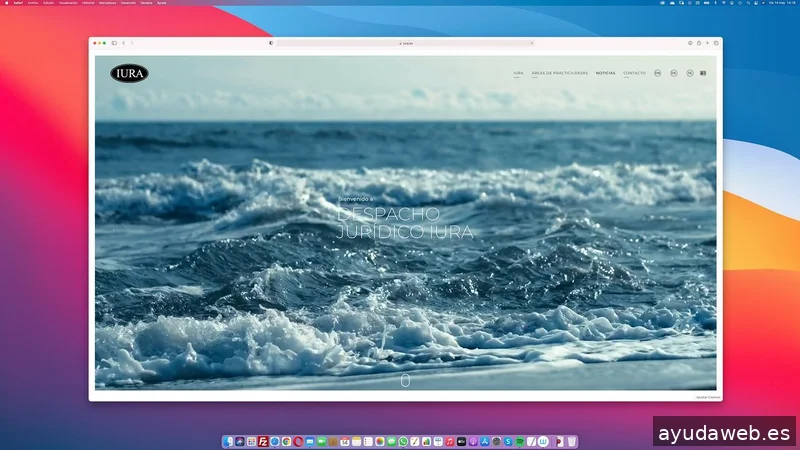Click the Safari address bar
The height and width of the screenshot is (450, 800).
click(x=405, y=43)
